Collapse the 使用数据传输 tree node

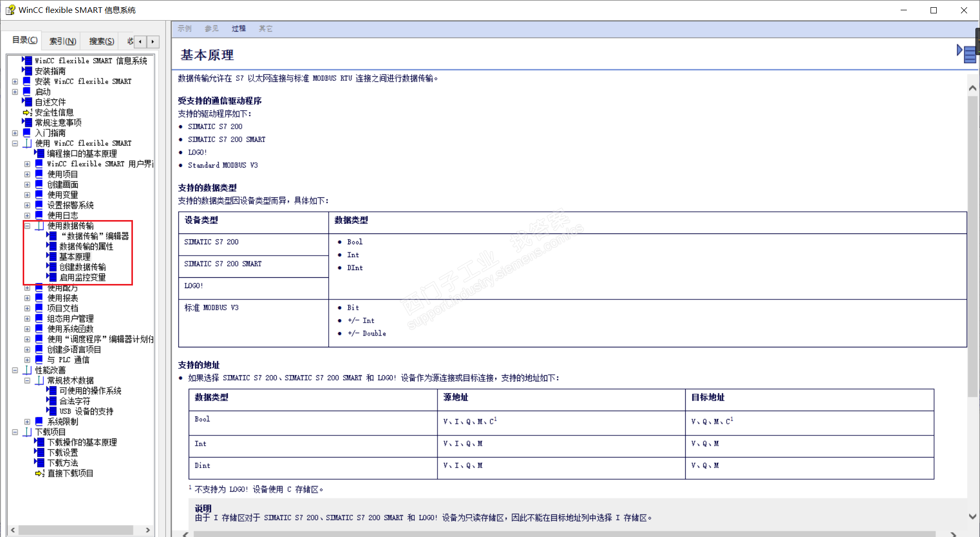(x=27, y=226)
